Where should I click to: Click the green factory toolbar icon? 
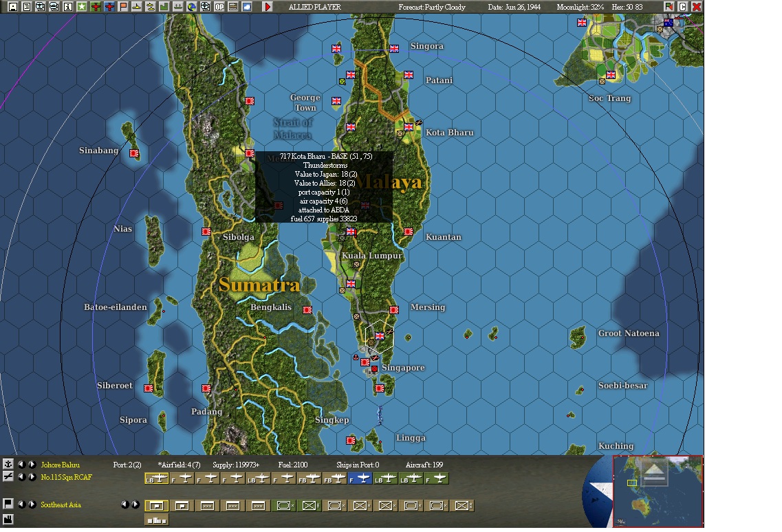[x=164, y=6]
